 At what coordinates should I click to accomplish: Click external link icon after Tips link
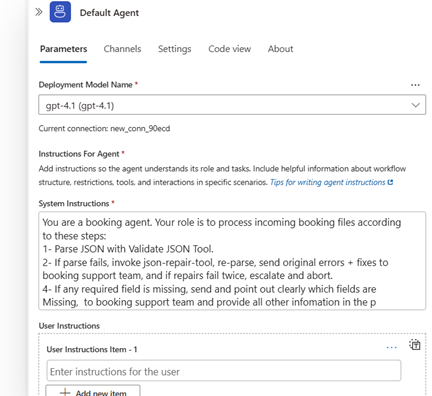(x=390, y=182)
